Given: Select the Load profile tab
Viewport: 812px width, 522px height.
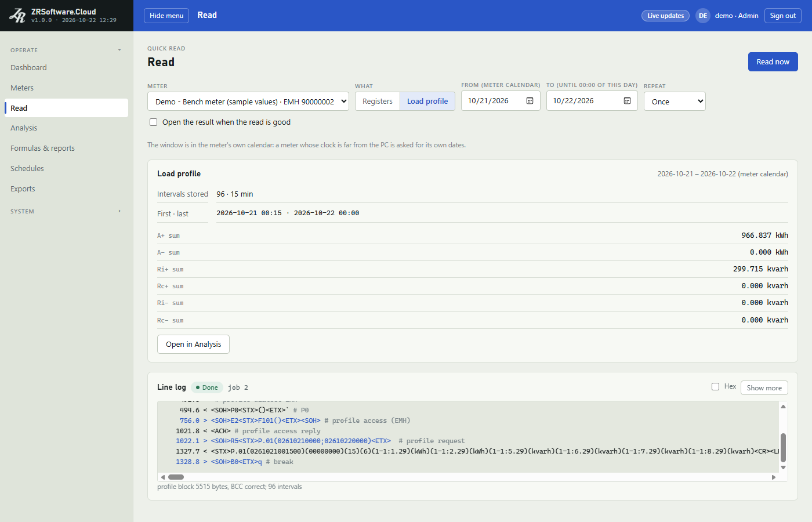Looking at the screenshot, I should (427, 101).
